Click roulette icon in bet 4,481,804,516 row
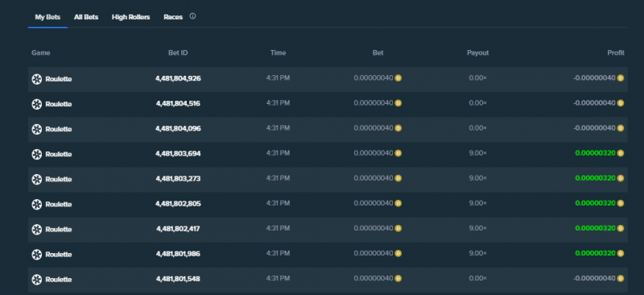 pyautogui.click(x=37, y=104)
